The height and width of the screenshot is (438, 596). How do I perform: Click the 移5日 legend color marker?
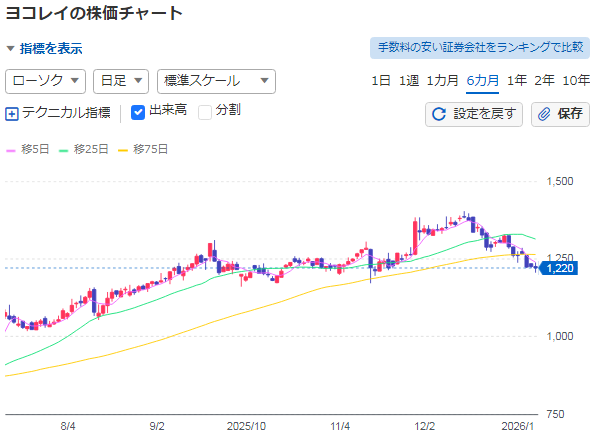(11, 151)
